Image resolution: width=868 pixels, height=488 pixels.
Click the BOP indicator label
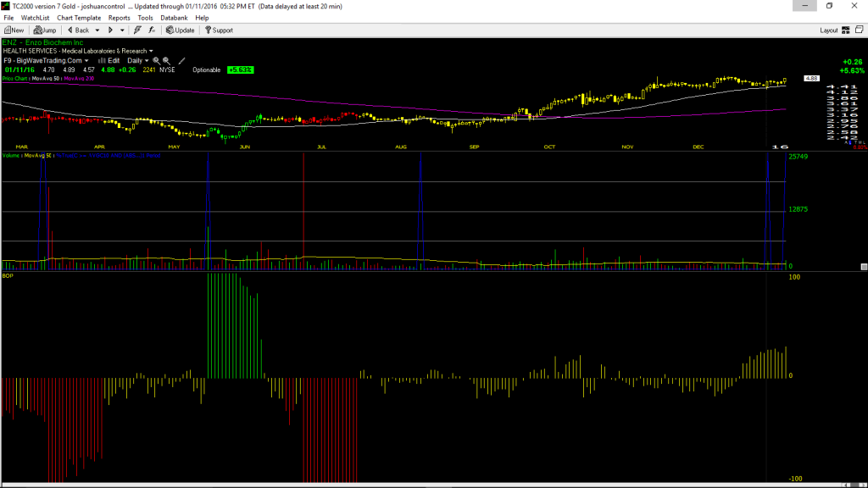pyautogui.click(x=8, y=275)
